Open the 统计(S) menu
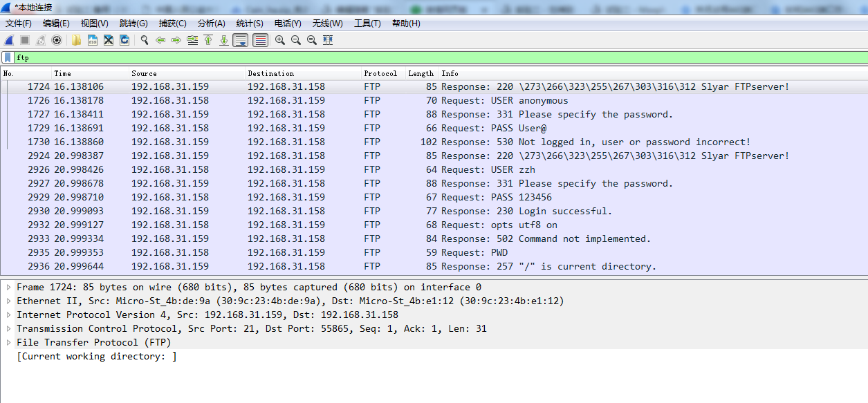 click(250, 24)
